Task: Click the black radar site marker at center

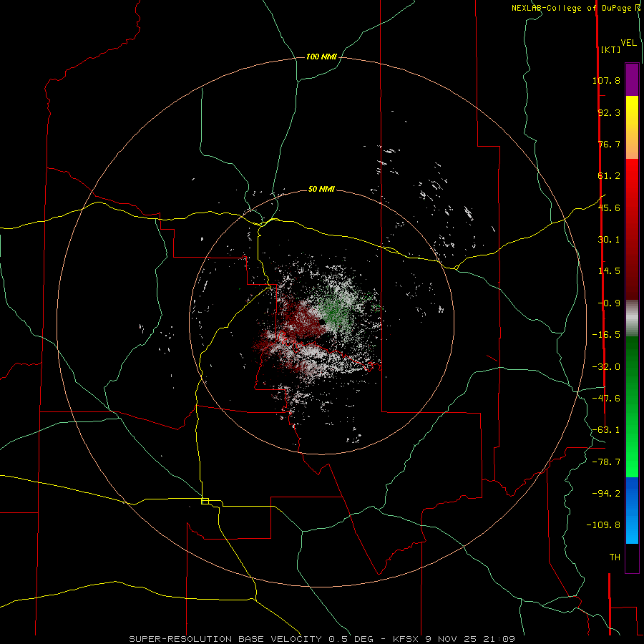Action: click(x=323, y=321)
